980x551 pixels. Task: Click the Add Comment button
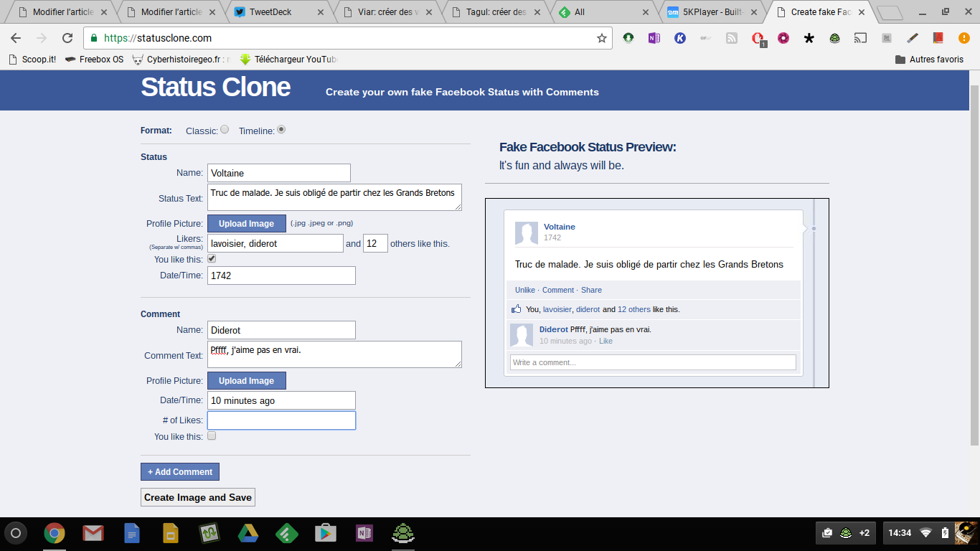[180, 472]
